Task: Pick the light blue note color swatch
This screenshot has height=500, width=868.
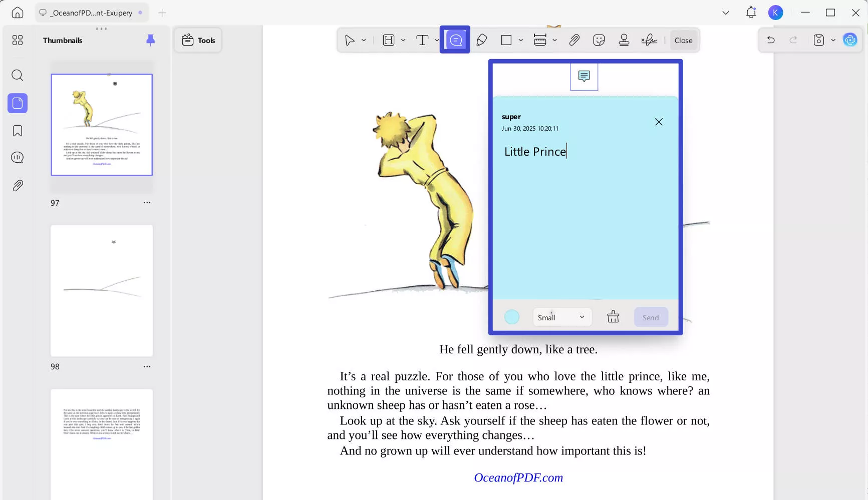Action: tap(511, 317)
